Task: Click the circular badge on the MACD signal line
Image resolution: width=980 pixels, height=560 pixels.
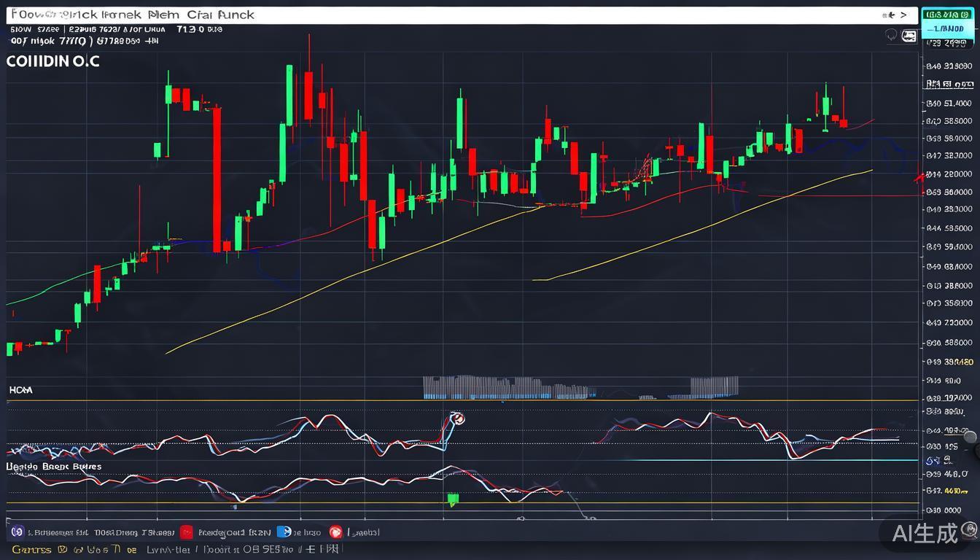Action: click(459, 419)
